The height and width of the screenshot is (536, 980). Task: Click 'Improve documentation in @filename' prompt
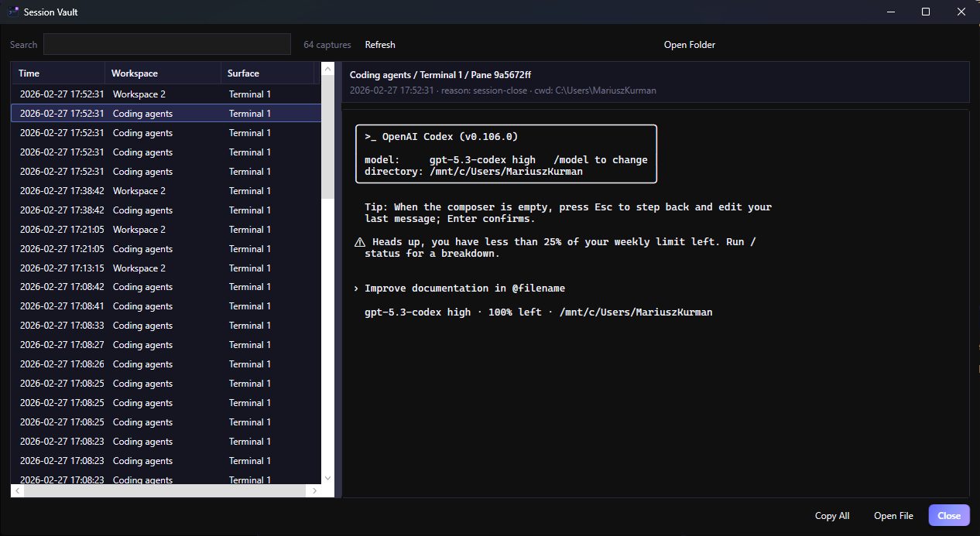(x=464, y=288)
